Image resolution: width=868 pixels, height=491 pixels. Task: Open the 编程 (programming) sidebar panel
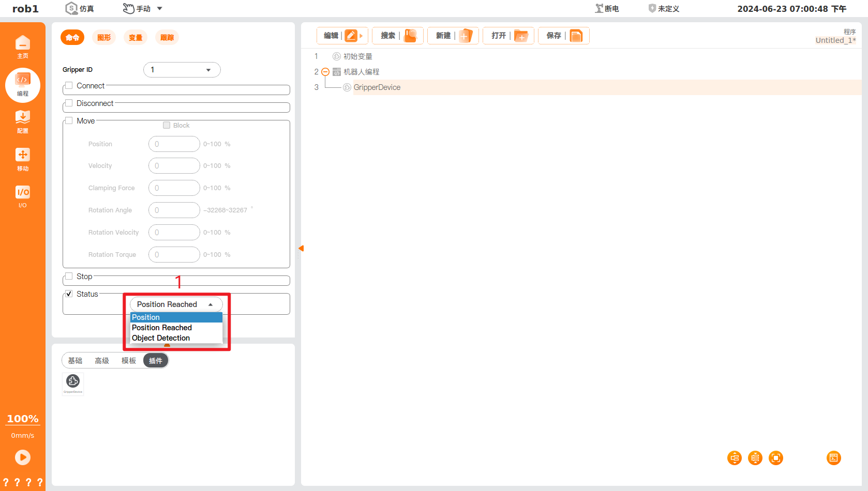pos(23,85)
